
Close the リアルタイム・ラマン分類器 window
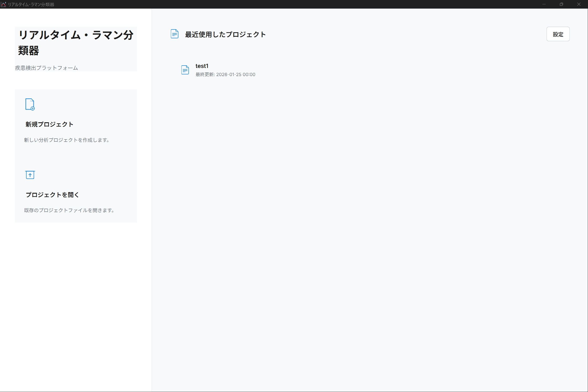point(579,4)
